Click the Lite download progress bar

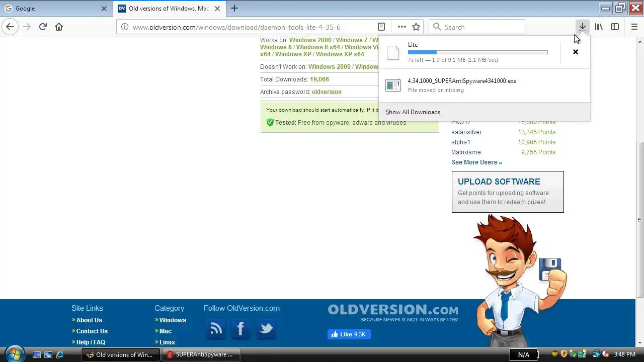pyautogui.click(x=477, y=52)
